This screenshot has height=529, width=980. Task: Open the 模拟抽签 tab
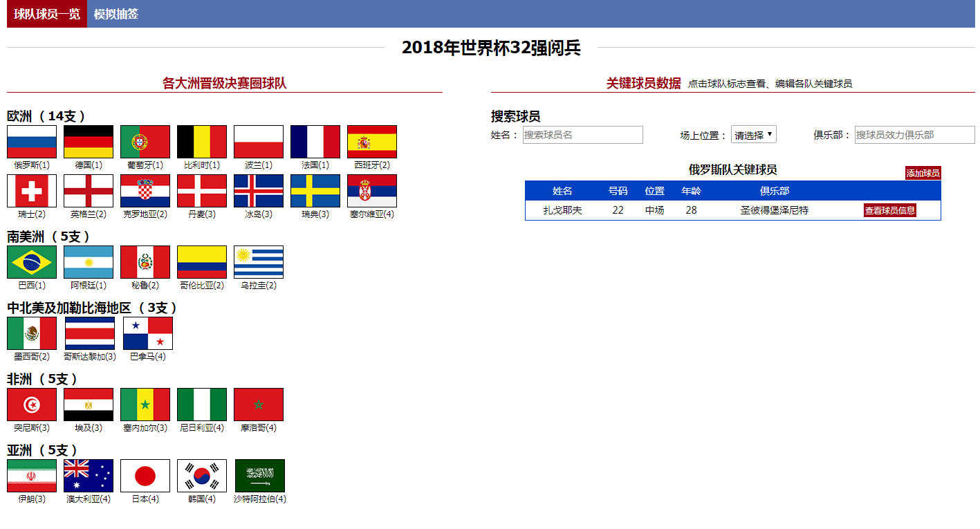116,14
